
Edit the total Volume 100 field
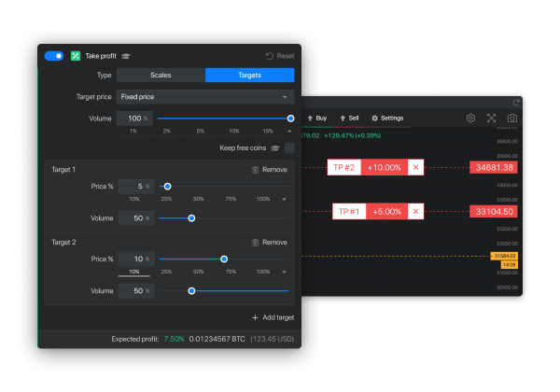pyautogui.click(x=134, y=119)
